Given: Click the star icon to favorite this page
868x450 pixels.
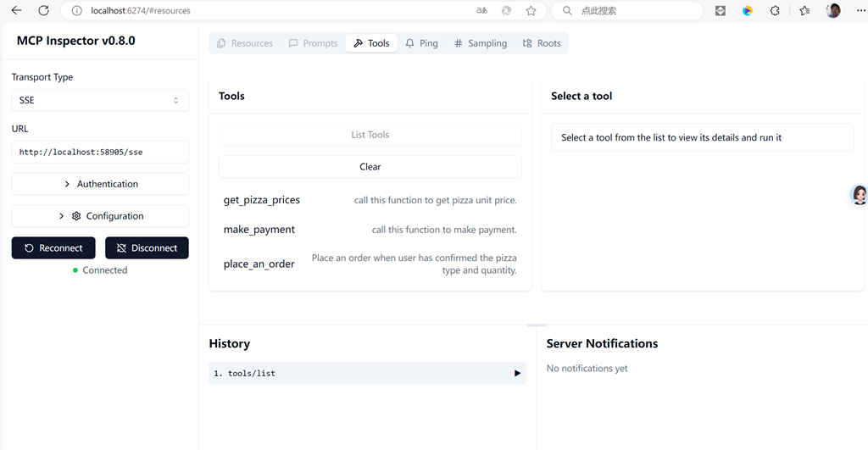Looking at the screenshot, I should pyautogui.click(x=531, y=11).
